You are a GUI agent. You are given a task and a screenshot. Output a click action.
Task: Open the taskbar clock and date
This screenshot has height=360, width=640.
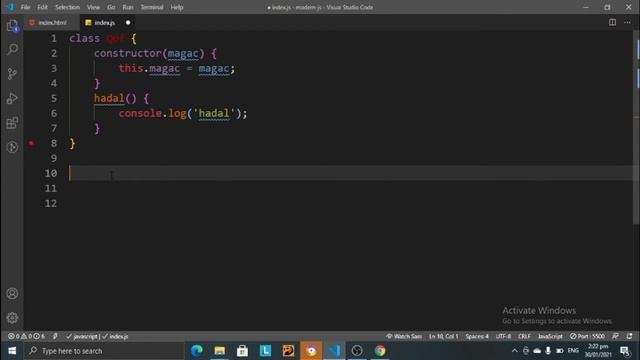(598, 351)
